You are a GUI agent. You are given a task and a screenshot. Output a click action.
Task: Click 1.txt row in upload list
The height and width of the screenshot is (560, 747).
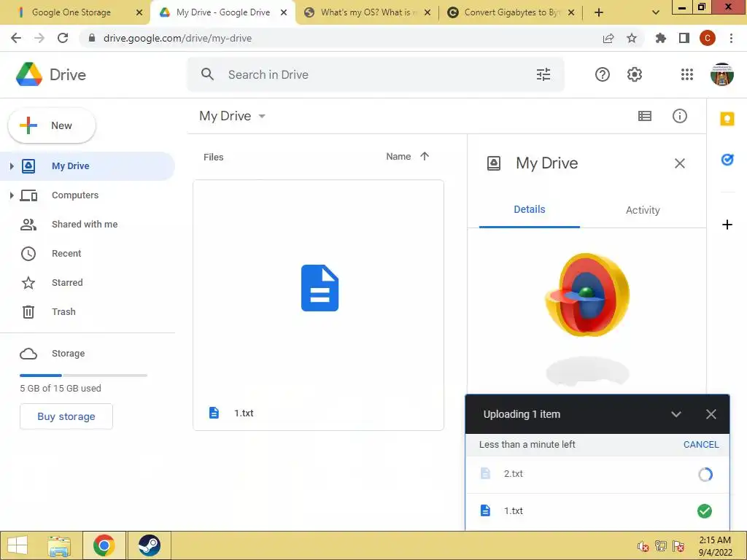(x=597, y=511)
